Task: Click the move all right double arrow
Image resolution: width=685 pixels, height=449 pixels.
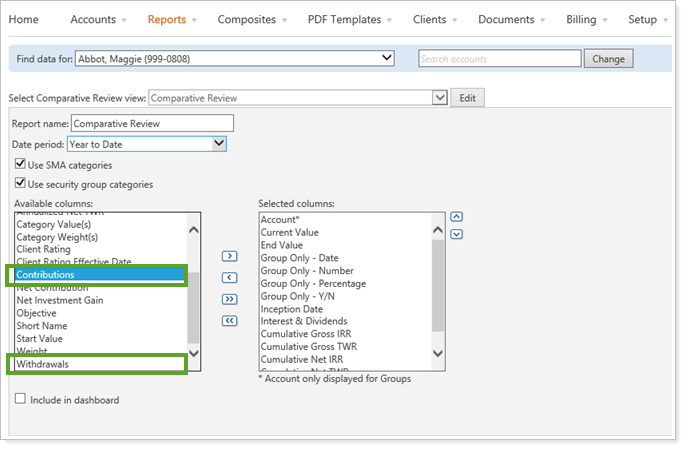Action: pyautogui.click(x=229, y=299)
